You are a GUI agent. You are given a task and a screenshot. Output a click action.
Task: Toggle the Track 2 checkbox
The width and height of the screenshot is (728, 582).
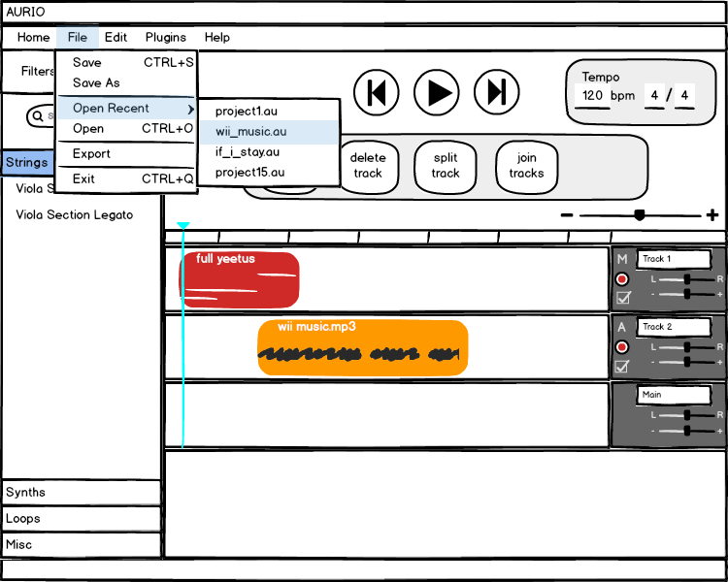[x=622, y=367]
